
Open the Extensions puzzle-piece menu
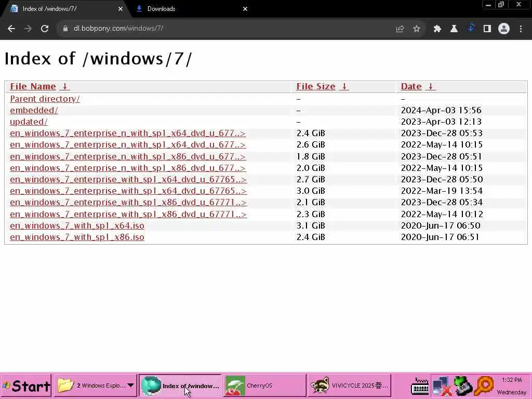tap(437, 29)
